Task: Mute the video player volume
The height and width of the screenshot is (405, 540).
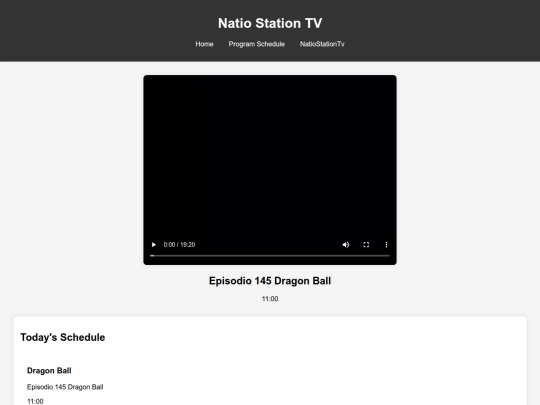Action: [346, 245]
